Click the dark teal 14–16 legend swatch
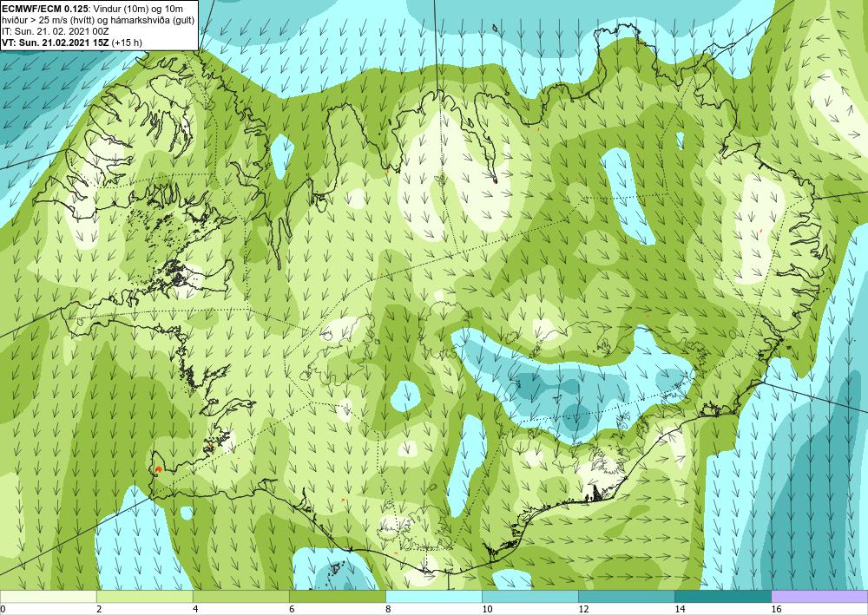This screenshot has width=868, height=615. click(x=723, y=596)
